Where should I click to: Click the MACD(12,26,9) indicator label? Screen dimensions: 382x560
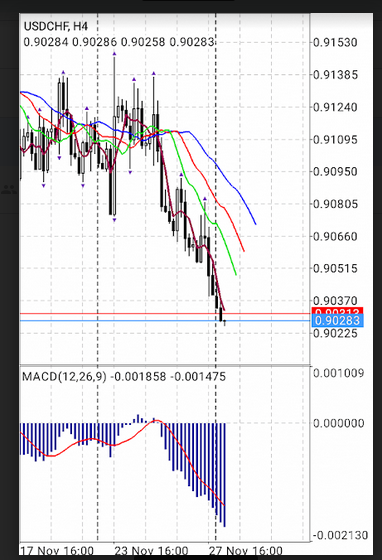[64, 376]
